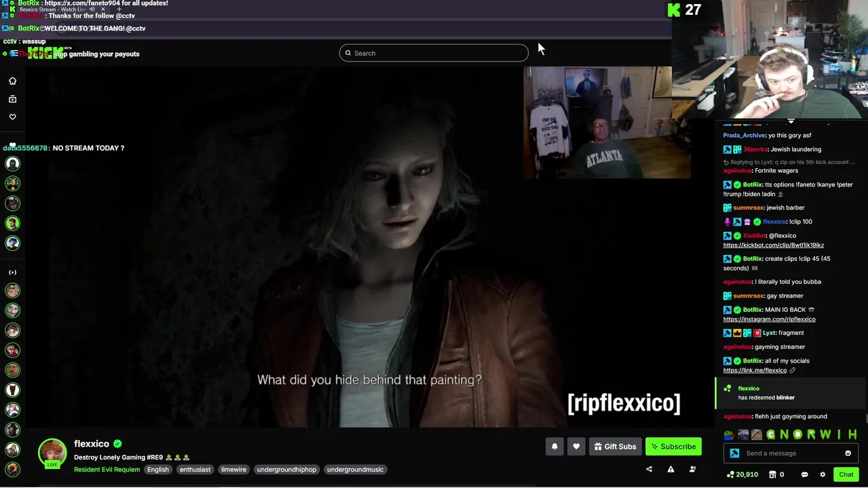Click the notification bell button
The image size is (868, 488).
tap(554, 447)
